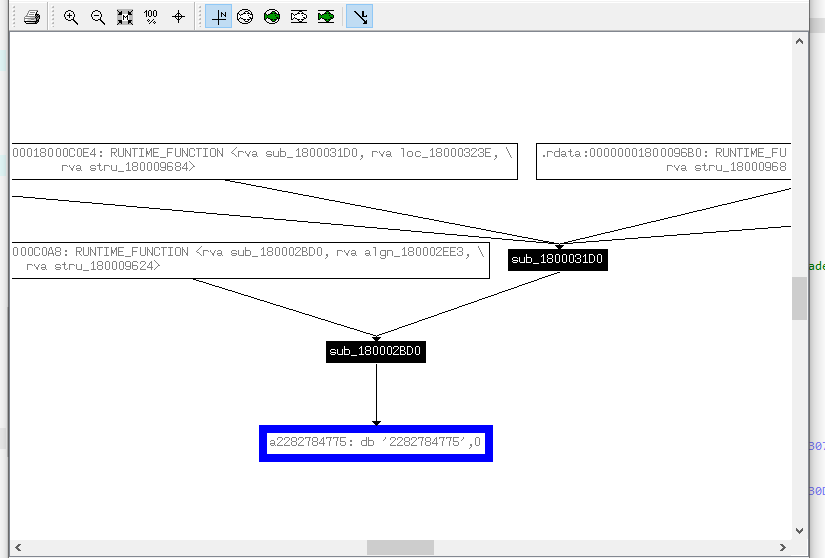Zoom in on the graph
This screenshot has height=558, width=825.
pos(71,17)
